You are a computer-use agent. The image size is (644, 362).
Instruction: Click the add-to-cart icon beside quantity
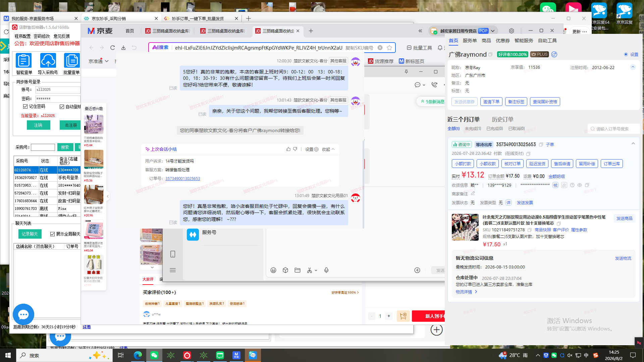[x=403, y=316]
